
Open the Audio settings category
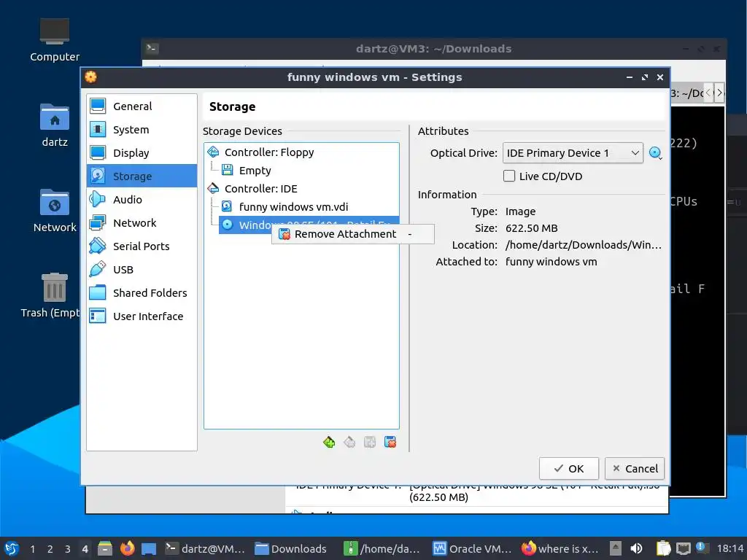pos(142,199)
